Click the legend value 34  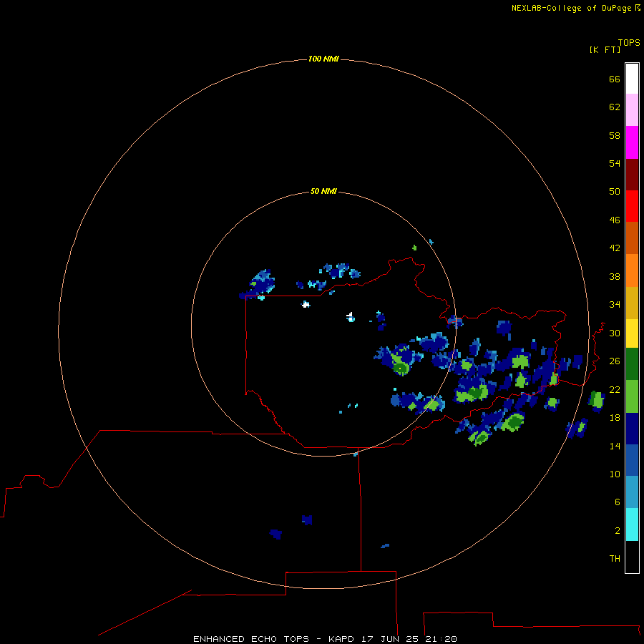615,305
